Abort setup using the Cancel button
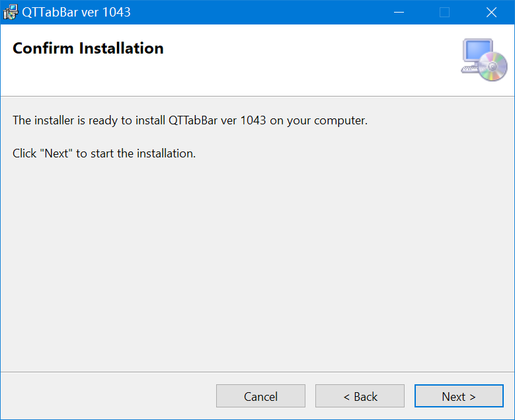This screenshot has width=515, height=420. (260, 396)
